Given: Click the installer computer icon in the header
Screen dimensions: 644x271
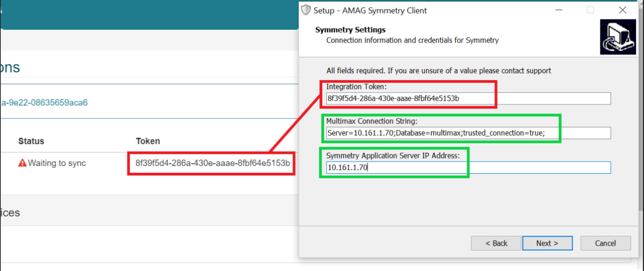Looking at the screenshot, I should coord(618,37).
